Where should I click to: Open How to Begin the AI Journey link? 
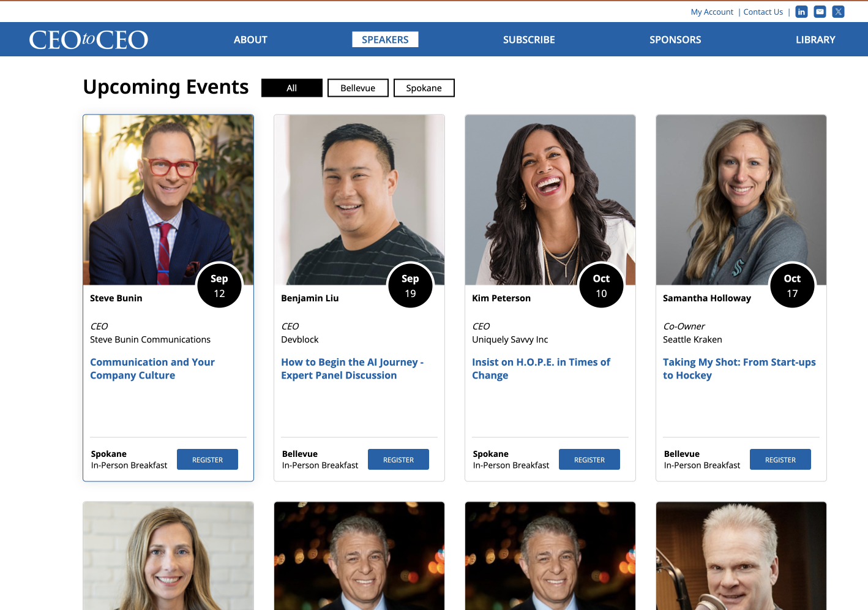352,369
